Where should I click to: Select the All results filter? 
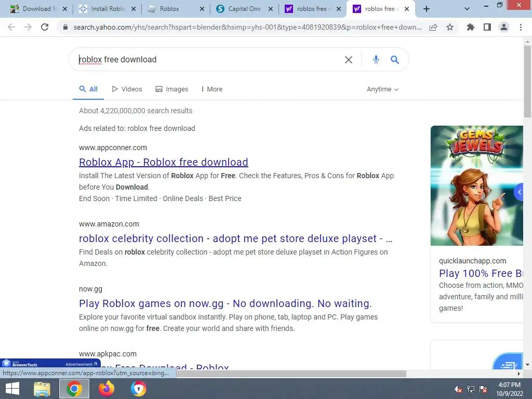[88, 89]
